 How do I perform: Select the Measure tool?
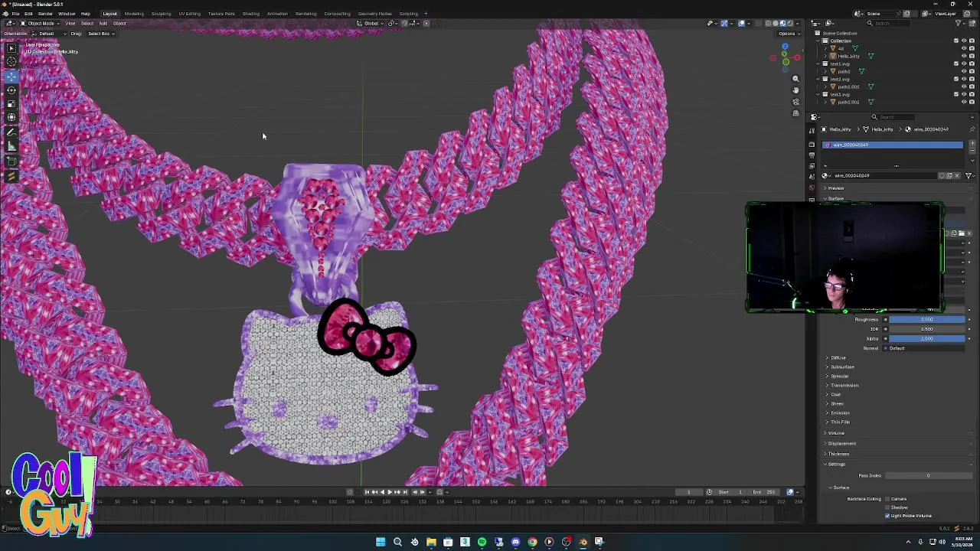pyautogui.click(x=11, y=147)
